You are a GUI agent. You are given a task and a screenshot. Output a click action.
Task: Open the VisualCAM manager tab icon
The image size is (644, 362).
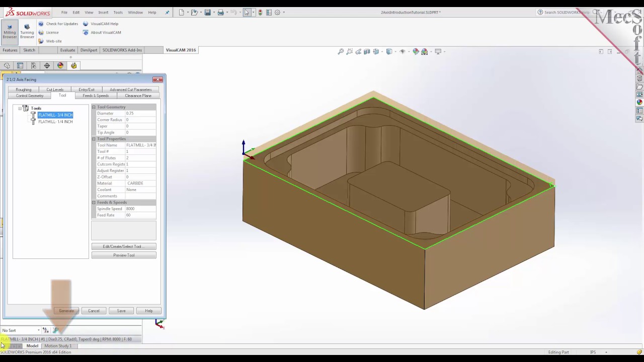[x=73, y=65]
